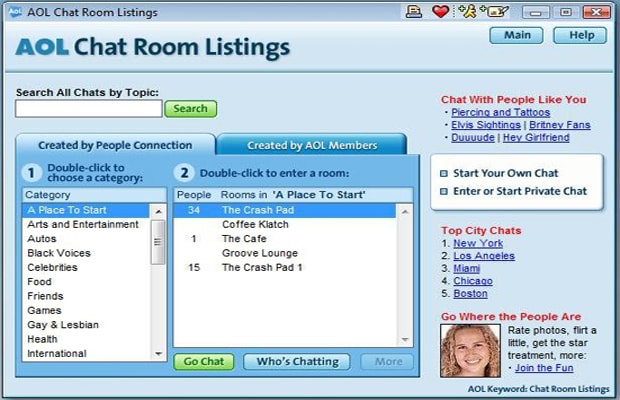Select the Friends category

(x=86, y=296)
